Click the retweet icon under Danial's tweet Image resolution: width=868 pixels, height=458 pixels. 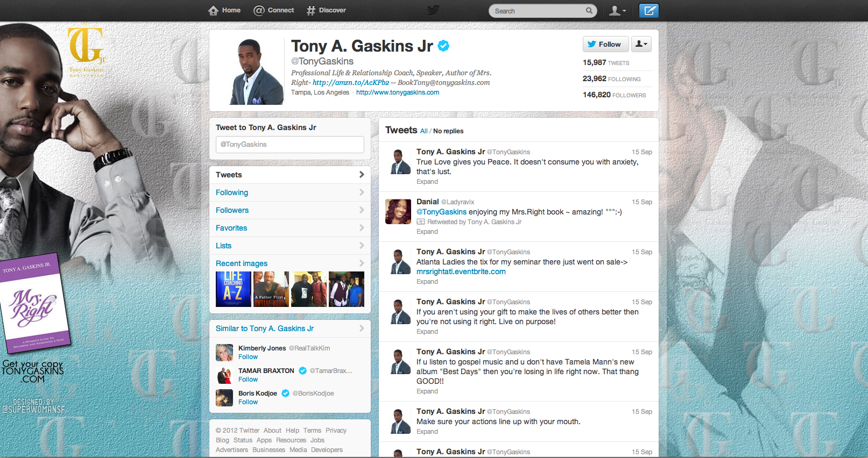click(x=421, y=222)
